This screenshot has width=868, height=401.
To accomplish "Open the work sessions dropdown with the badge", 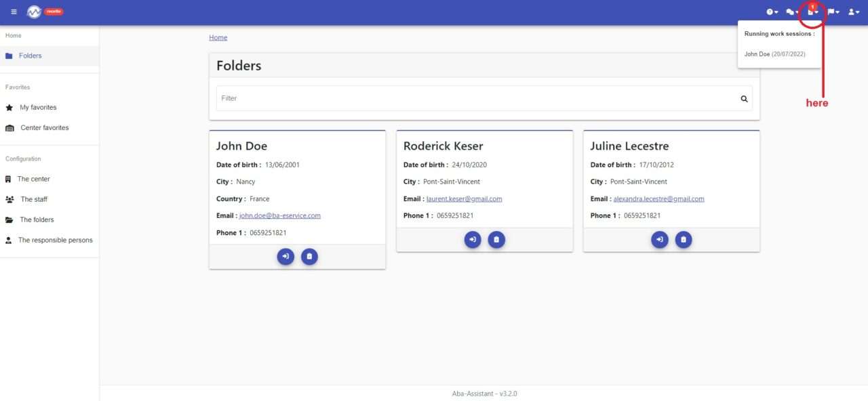I will (811, 12).
